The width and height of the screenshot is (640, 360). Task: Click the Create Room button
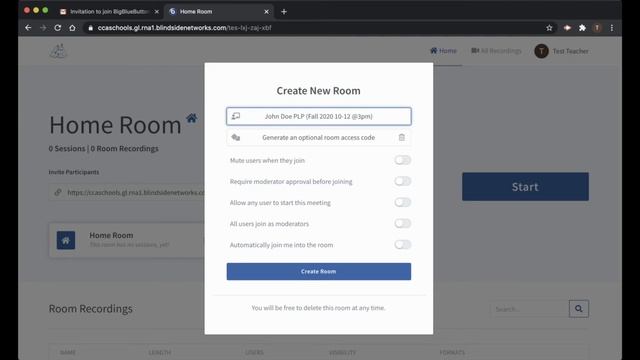(x=319, y=271)
